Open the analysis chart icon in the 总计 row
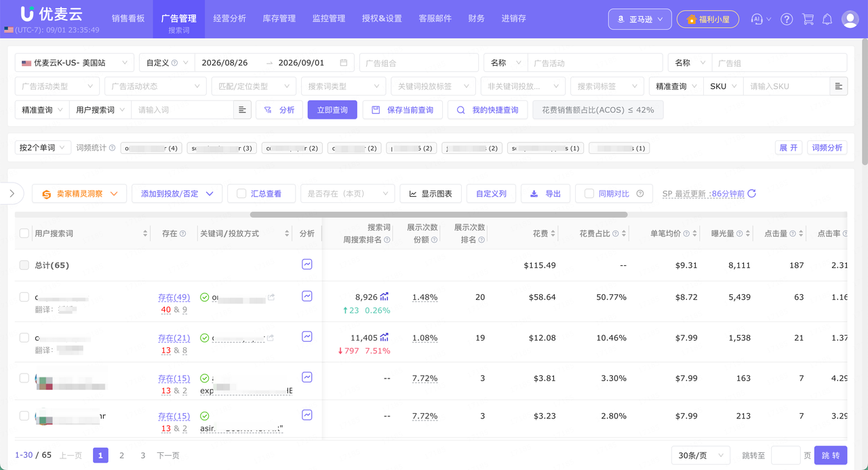 [307, 265]
